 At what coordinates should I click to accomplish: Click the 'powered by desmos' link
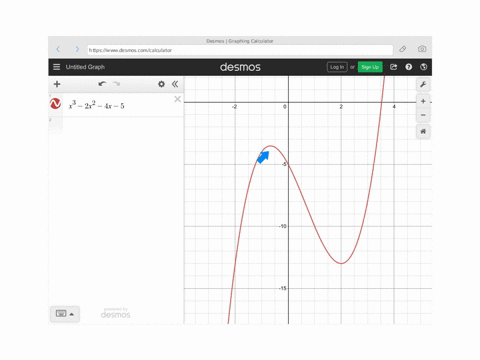coord(115,313)
